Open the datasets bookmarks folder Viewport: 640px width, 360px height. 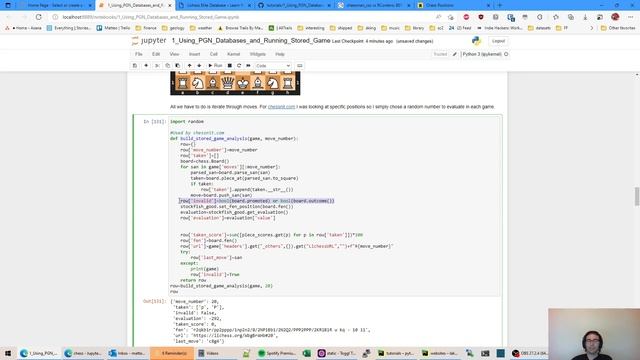coord(539,28)
